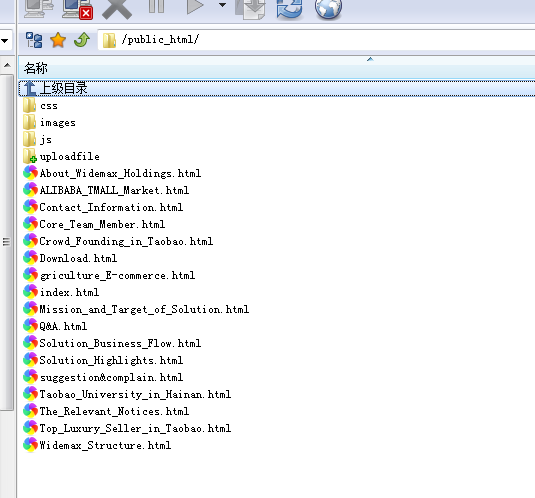The image size is (535, 498).
Task: Click the green up-folder arrow icon
Action: pyautogui.click(x=82, y=40)
